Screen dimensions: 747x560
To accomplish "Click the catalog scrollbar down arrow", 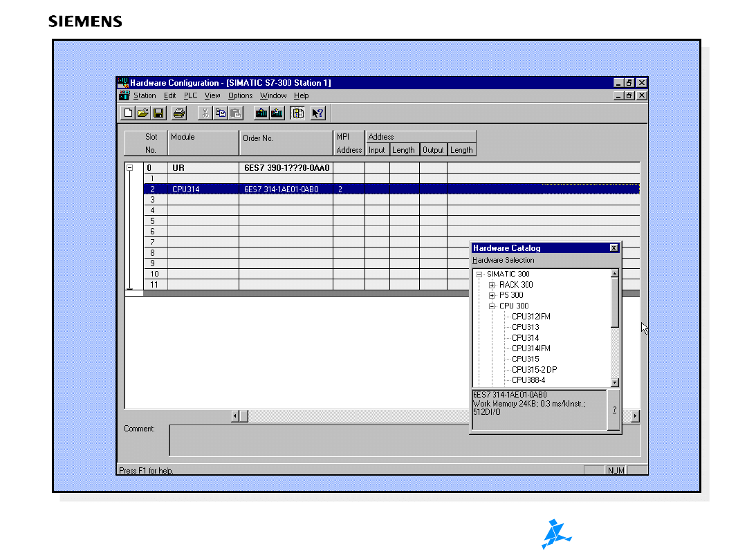I will 615,382.
